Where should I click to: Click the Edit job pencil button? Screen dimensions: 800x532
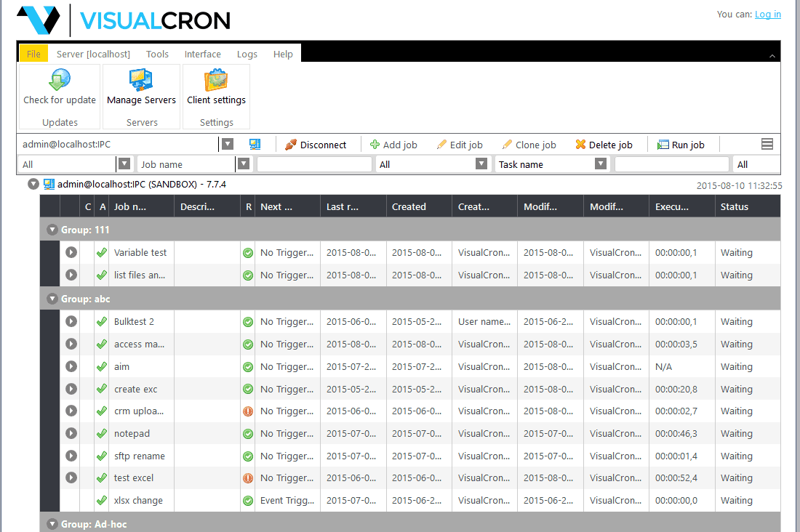[460, 145]
